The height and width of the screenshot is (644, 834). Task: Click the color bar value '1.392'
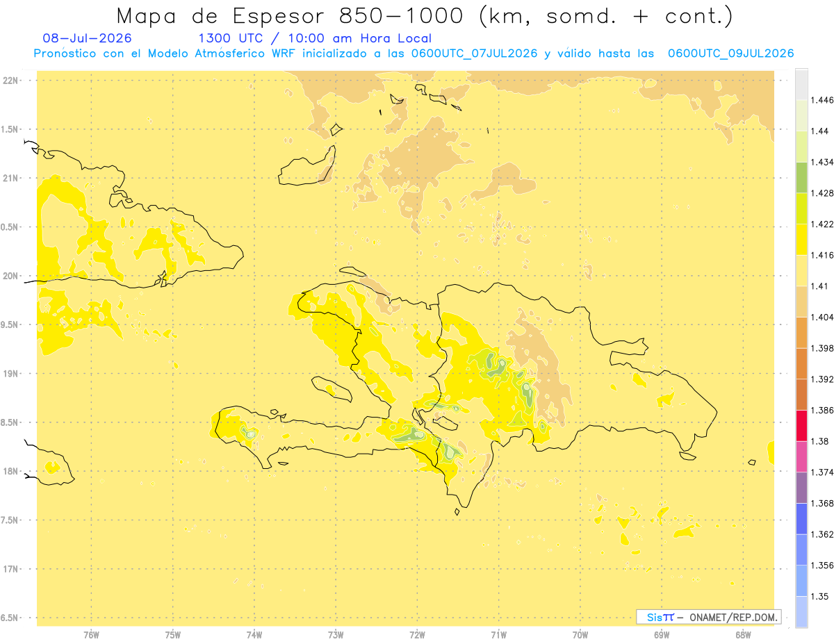822,379
